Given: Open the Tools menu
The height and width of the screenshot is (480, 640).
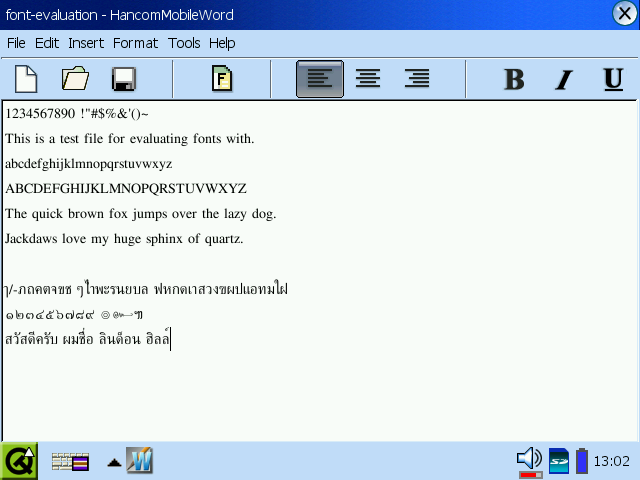Looking at the screenshot, I should click(184, 43).
